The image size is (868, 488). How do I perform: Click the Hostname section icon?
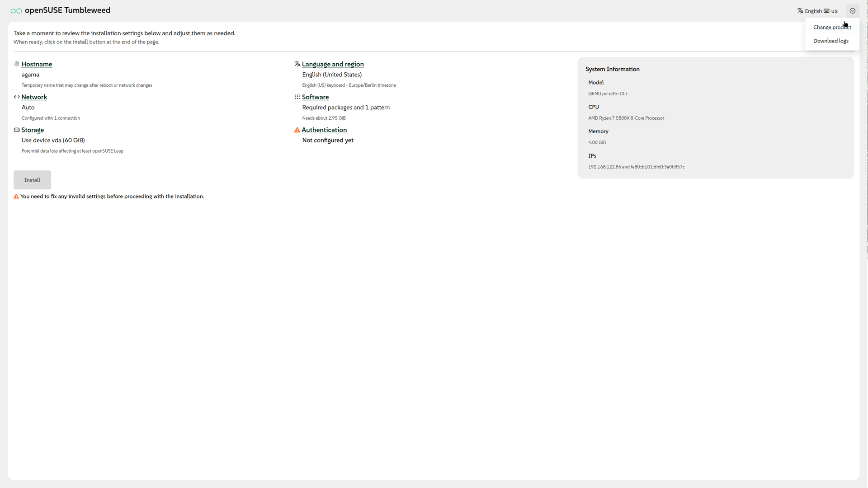click(17, 64)
